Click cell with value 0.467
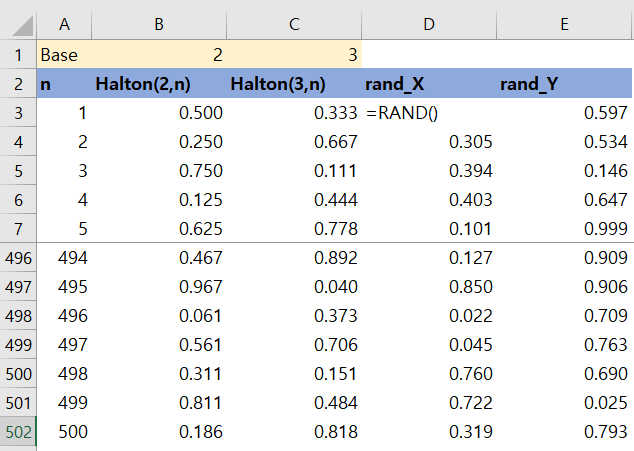This screenshot has height=451, width=634. pos(159,258)
